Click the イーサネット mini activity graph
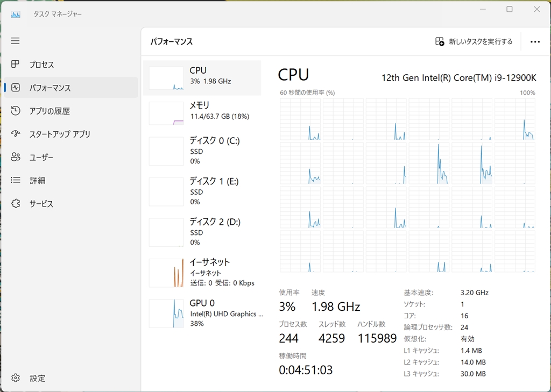 coord(166,273)
